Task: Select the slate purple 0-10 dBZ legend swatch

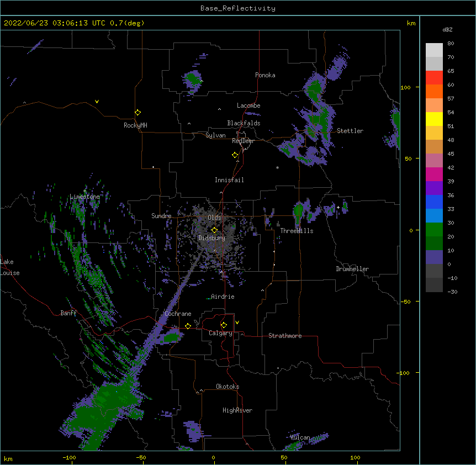Action: pos(434,257)
